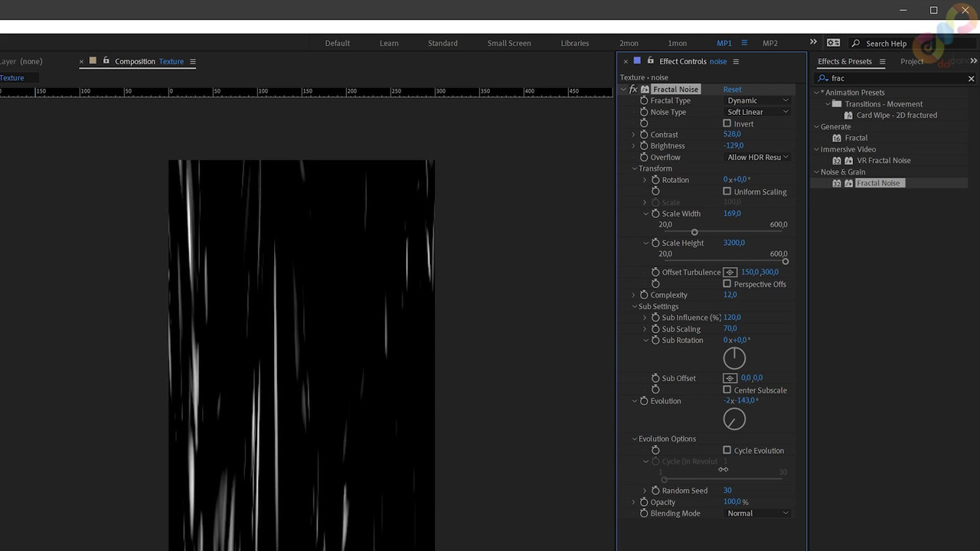Open the workspace overflow chevron menu

pos(813,43)
